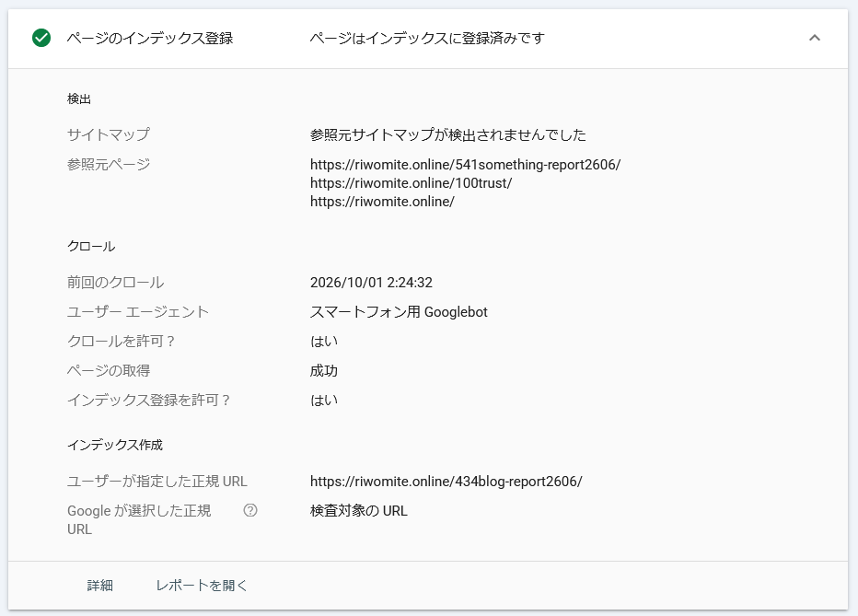The height and width of the screenshot is (616, 858).
Task: Click インデックス登録を許可？ label
Action: (149, 401)
